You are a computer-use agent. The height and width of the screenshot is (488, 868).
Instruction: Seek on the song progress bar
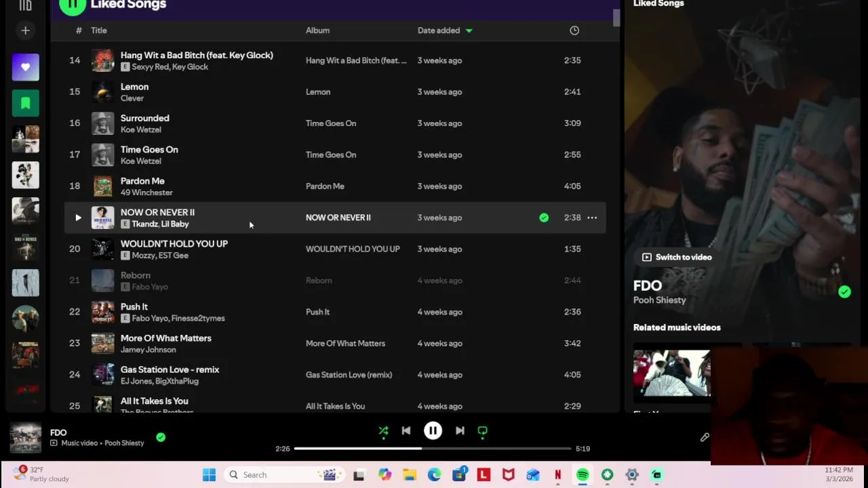[433, 449]
